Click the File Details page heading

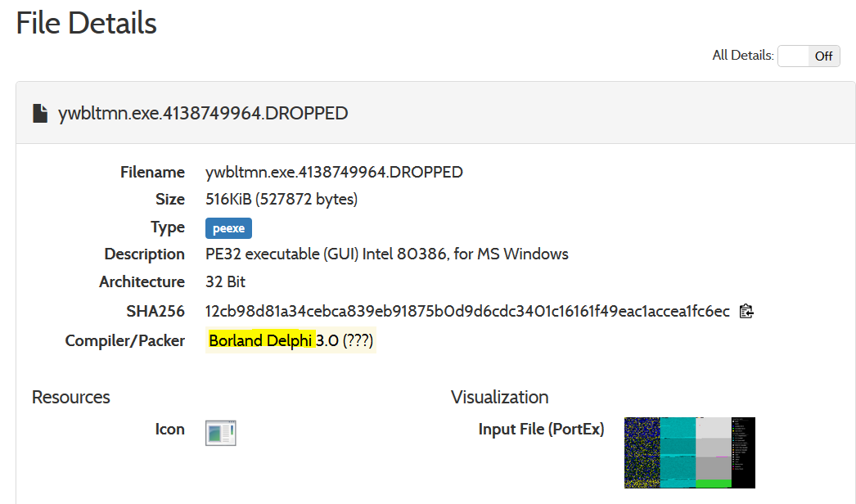[86, 23]
